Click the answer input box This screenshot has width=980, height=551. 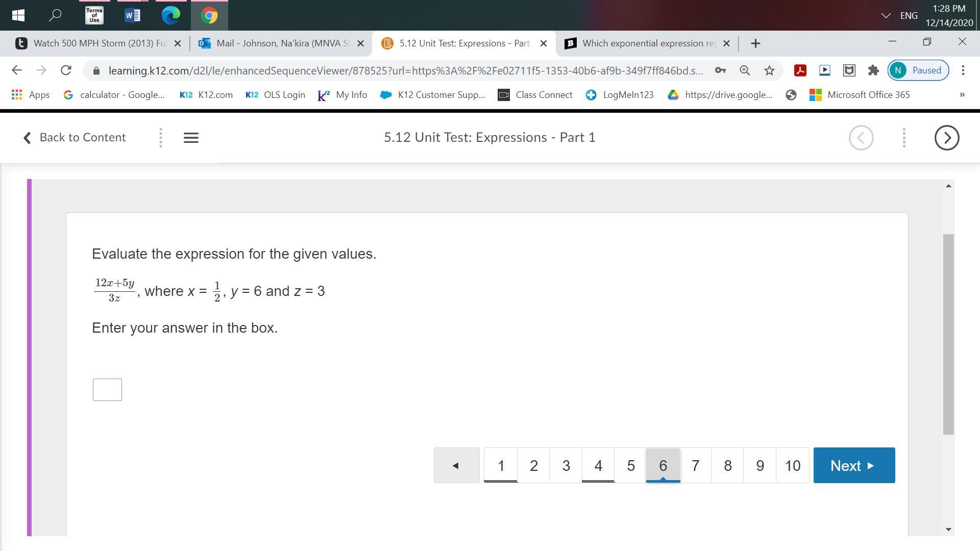coord(107,390)
